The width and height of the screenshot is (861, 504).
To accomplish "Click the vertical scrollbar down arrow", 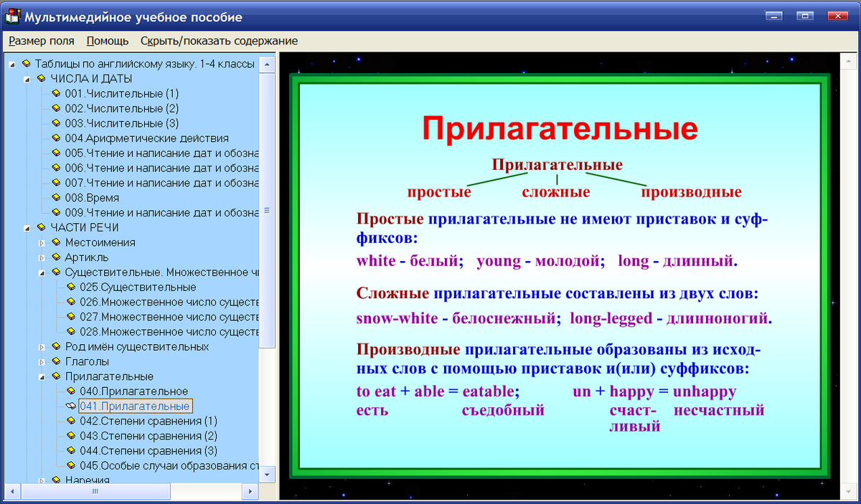I will 266,474.
